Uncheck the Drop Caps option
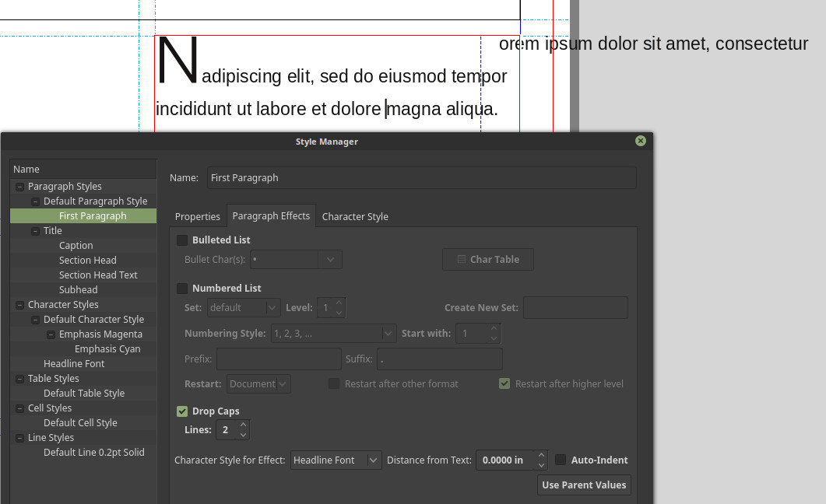Screen dimensions: 826x504 (182, 411)
